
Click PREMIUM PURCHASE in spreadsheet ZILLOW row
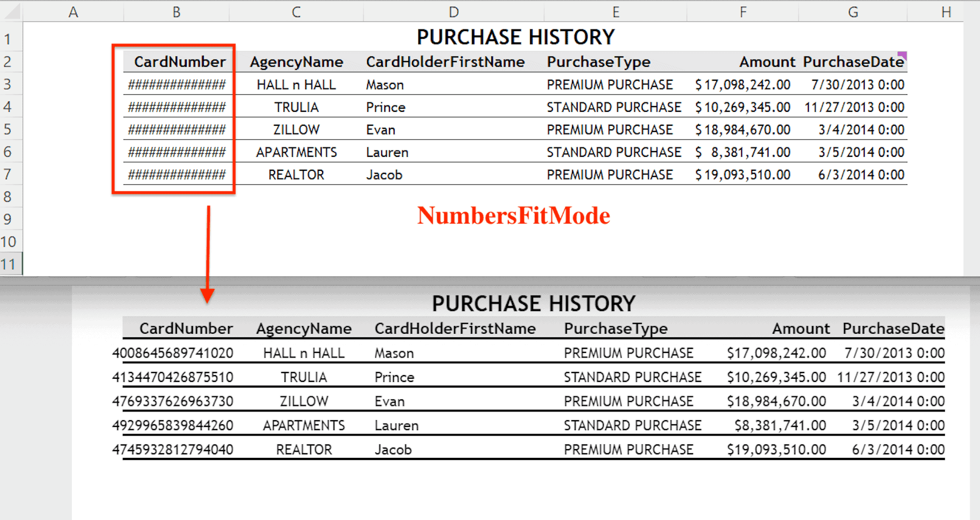pos(610,129)
